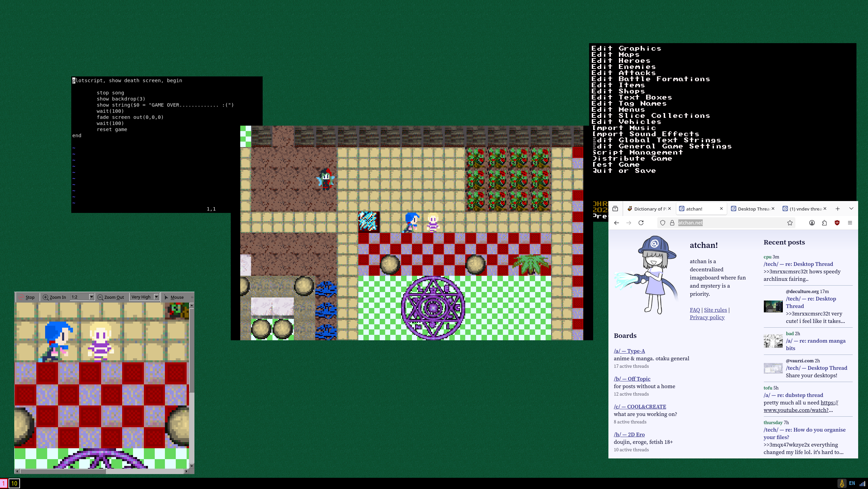Switch to the Desktop Thread tab
The width and height of the screenshot is (868, 489).
pyautogui.click(x=753, y=209)
